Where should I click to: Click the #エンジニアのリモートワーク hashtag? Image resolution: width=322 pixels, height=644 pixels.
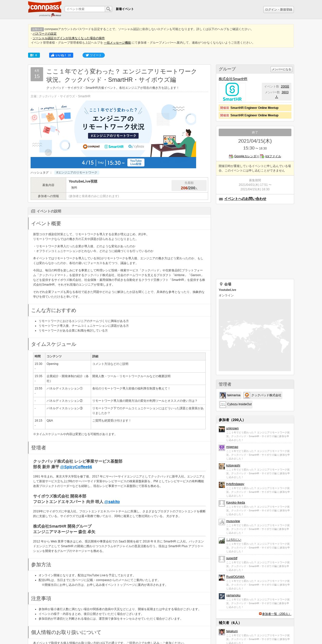(77, 173)
